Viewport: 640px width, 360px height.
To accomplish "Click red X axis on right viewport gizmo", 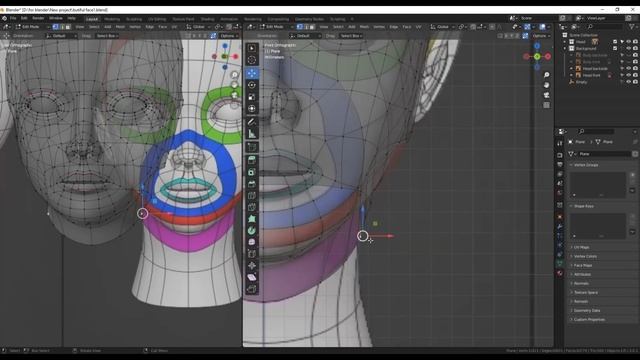I will point(548,56).
